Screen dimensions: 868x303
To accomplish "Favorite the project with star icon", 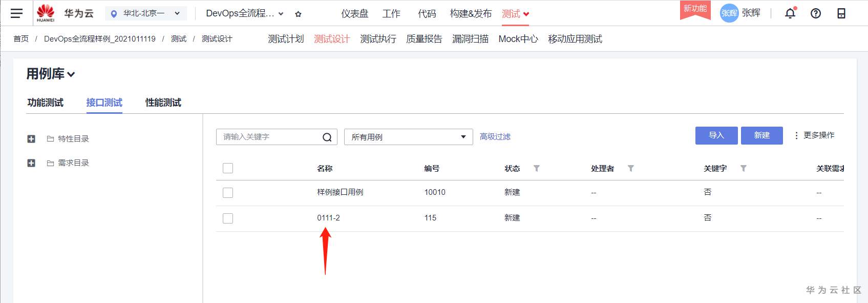I will pos(298,14).
